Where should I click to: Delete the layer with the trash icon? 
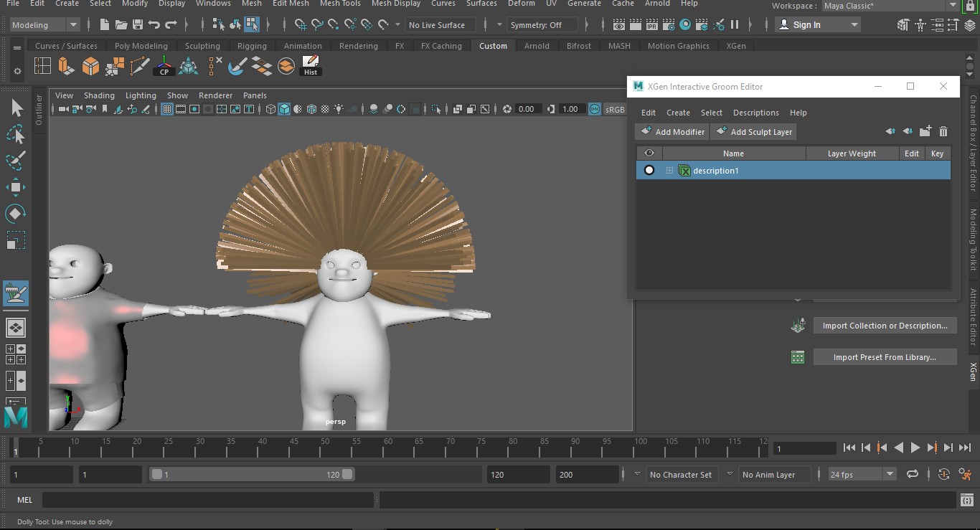tap(943, 131)
